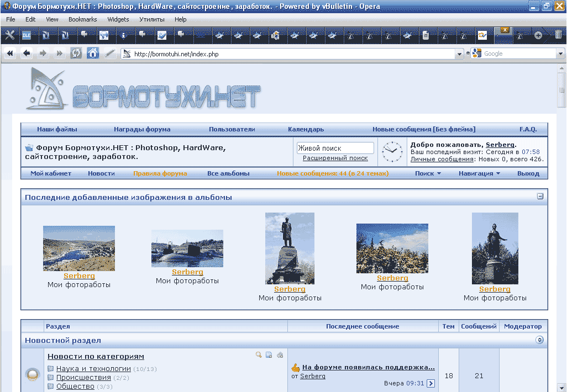Open a new tab with plus icon
The width and height of the screenshot is (567, 392).
(538, 35)
